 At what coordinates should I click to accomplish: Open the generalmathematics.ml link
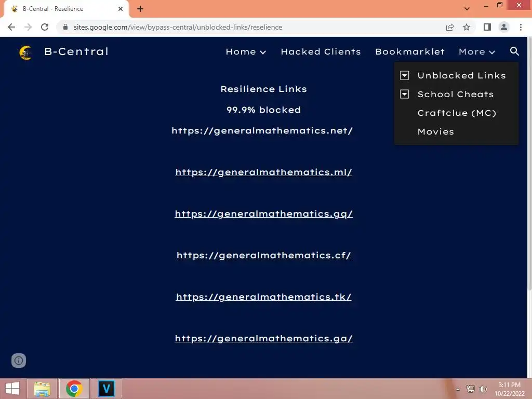[263, 172]
